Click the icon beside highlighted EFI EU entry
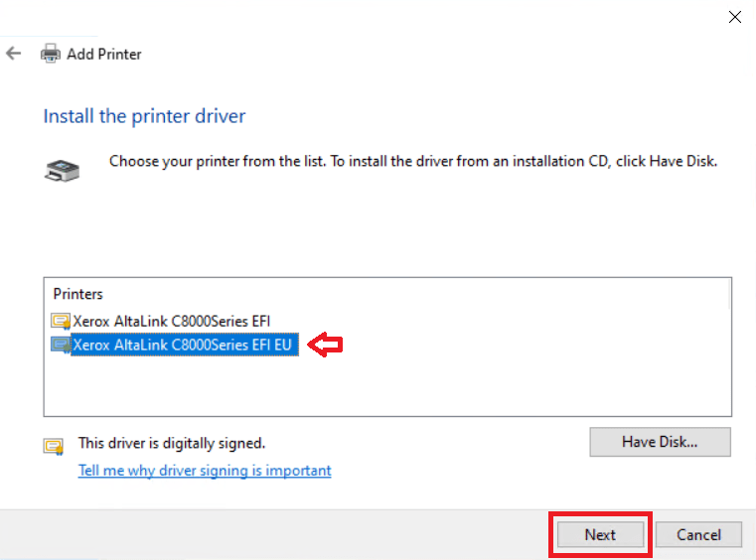The image size is (756, 560). 61,345
